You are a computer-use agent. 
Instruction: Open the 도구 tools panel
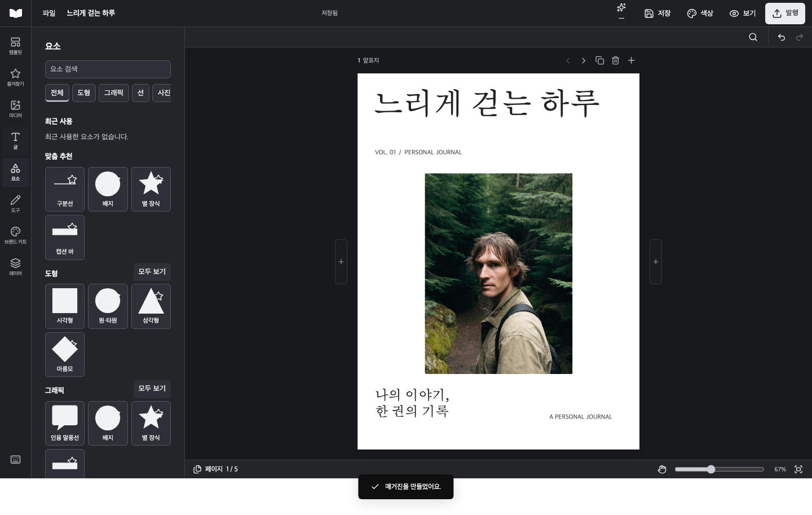(x=15, y=204)
